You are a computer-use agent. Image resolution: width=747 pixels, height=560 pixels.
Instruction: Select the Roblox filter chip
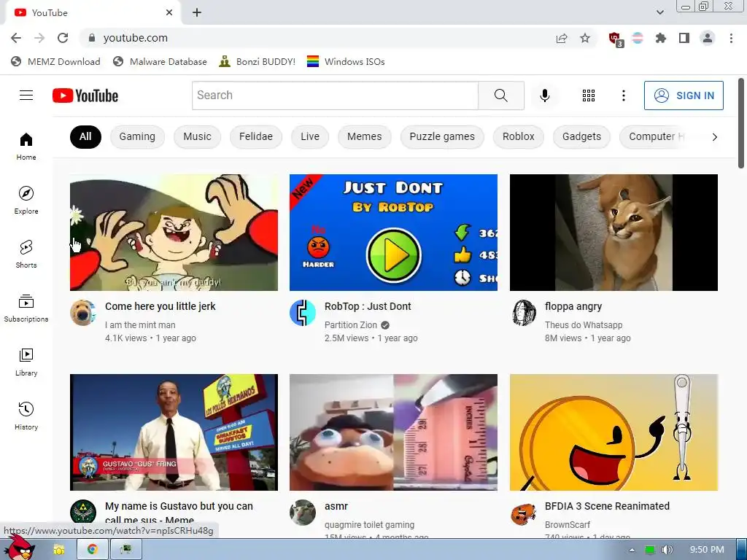point(519,137)
